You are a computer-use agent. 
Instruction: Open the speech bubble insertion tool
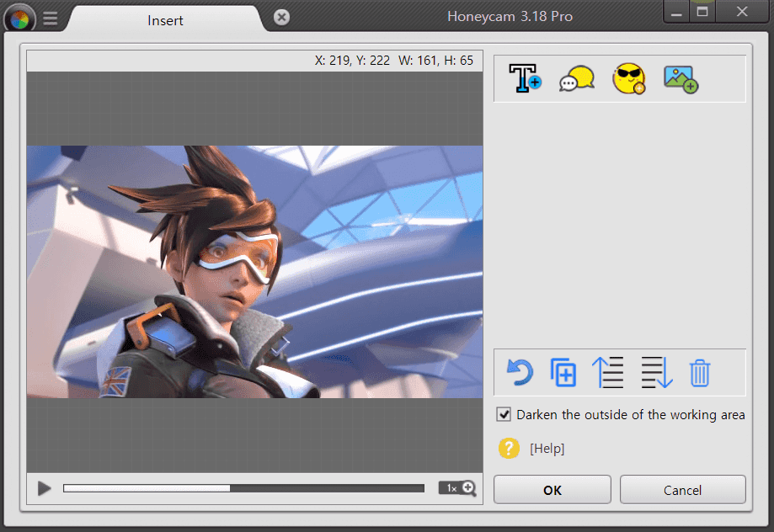coord(576,77)
